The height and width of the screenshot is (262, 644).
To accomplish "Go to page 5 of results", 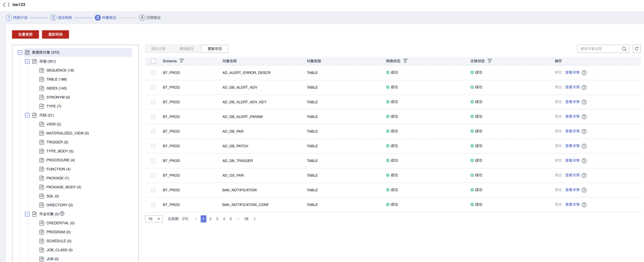I will click(231, 219).
